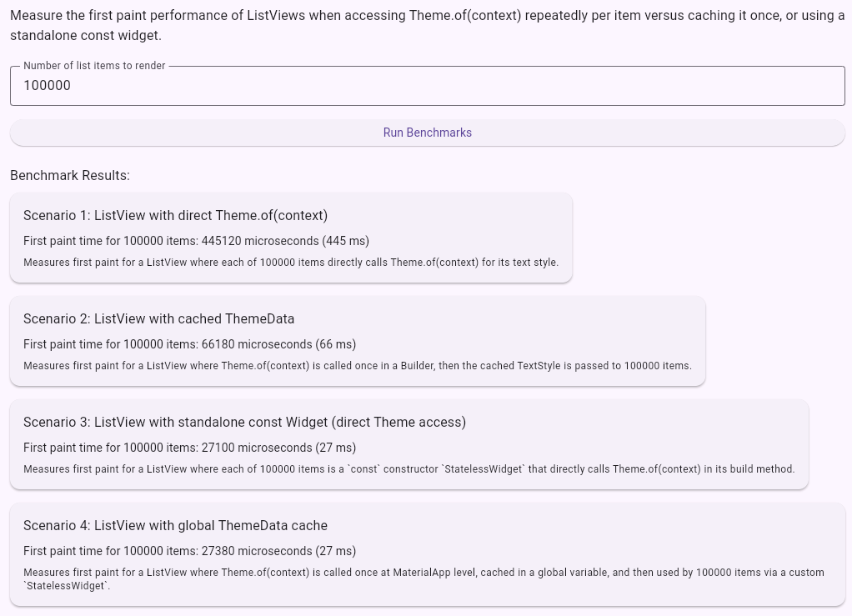Select the Scenario 4 global ThemeData cache title
Screen dimensions: 852x616
coord(175,526)
